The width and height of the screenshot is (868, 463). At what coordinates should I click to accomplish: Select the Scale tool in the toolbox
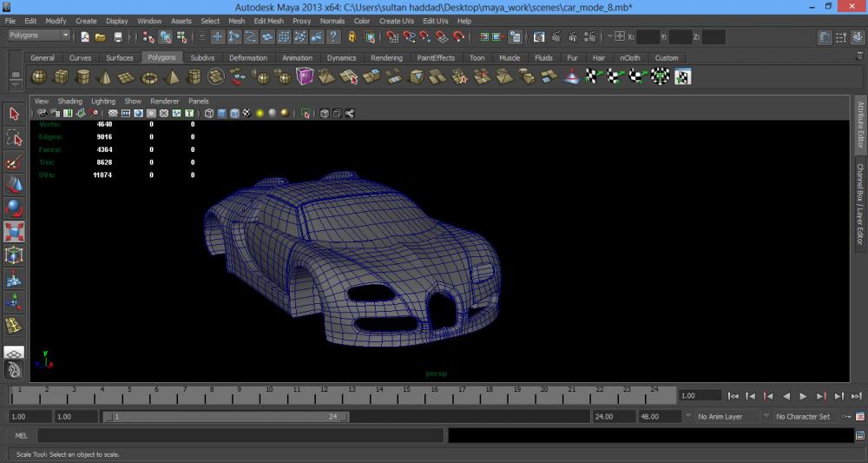14,232
